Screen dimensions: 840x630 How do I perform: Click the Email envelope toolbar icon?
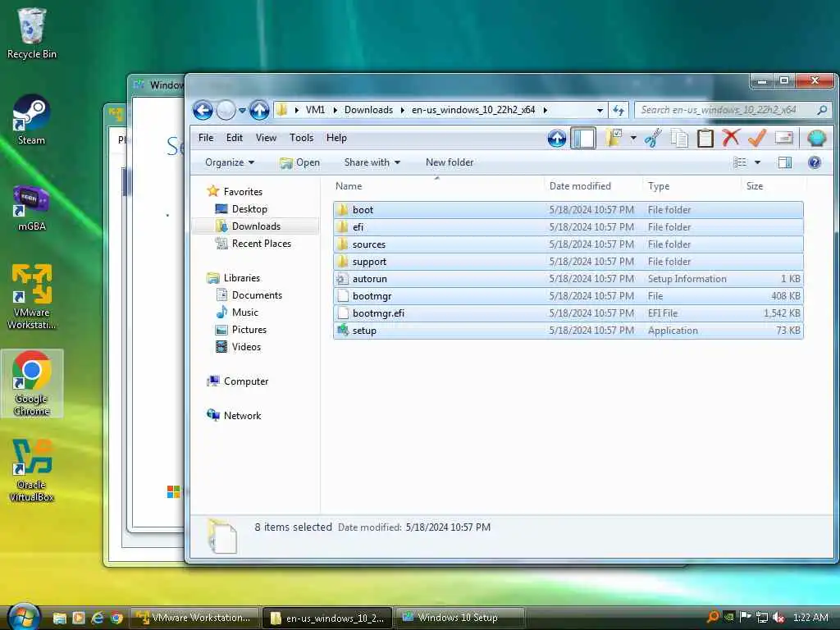click(783, 138)
